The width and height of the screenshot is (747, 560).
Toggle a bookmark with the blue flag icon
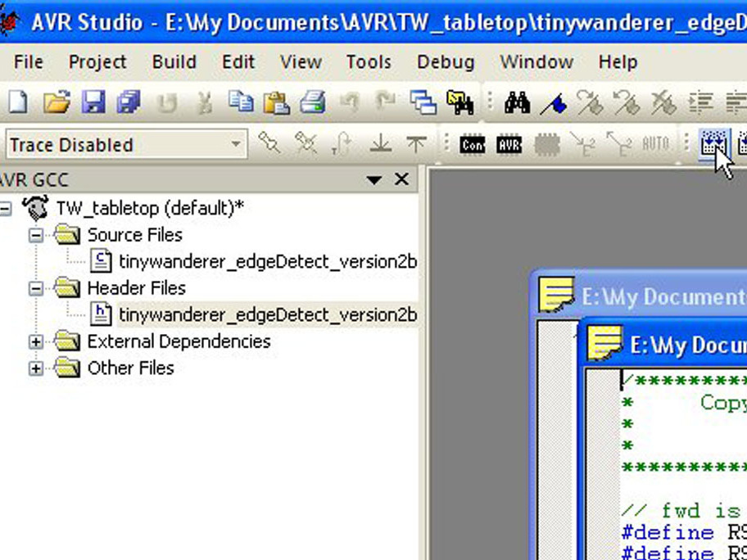(554, 103)
